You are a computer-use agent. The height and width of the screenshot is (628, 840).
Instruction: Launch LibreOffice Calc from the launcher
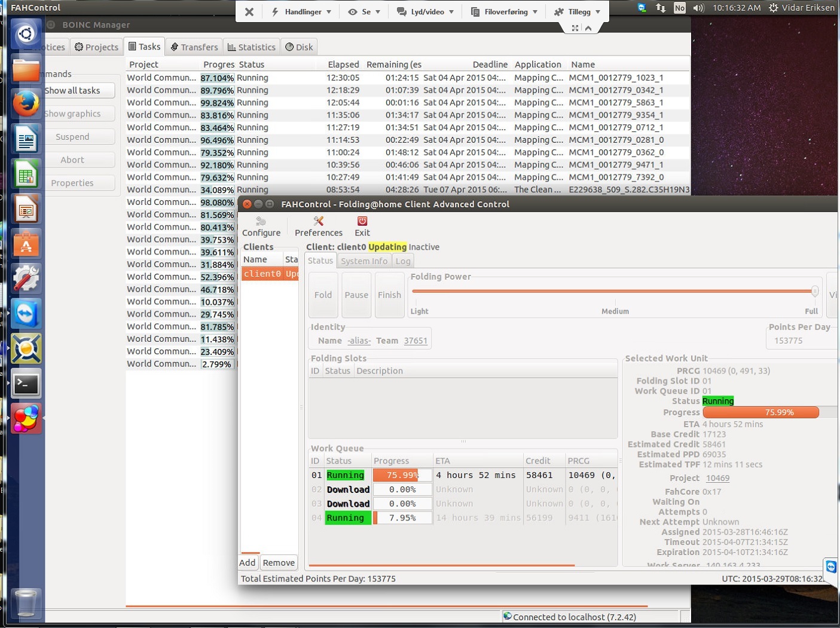point(26,174)
